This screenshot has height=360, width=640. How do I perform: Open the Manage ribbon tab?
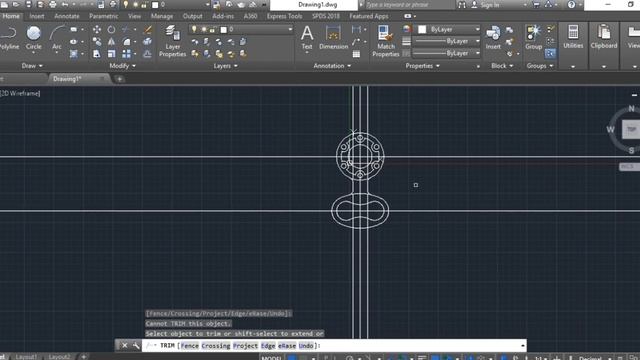point(162,16)
